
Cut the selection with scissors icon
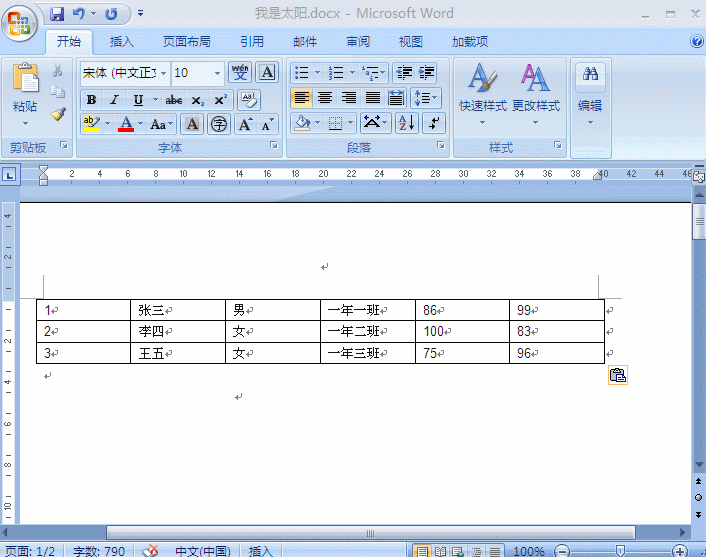pos(58,70)
